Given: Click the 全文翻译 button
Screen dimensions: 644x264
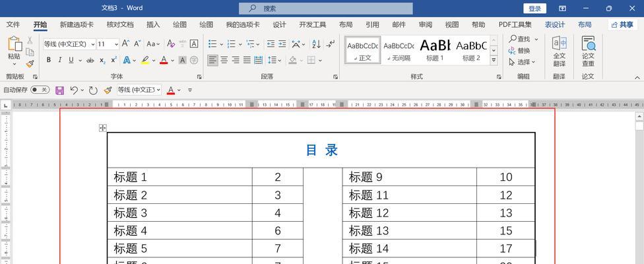Looking at the screenshot, I should pyautogui.click(x=560, y=51).
